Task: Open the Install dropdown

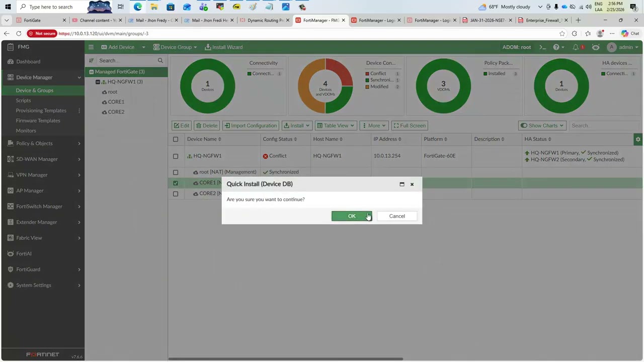Action: click(x=297, y=126)
